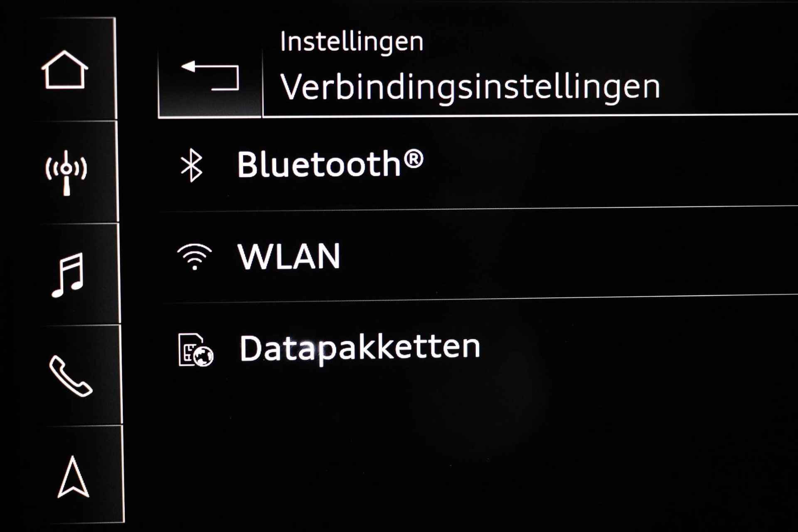Click the Bluetooth symbol icon

click(x=191, y=165)
